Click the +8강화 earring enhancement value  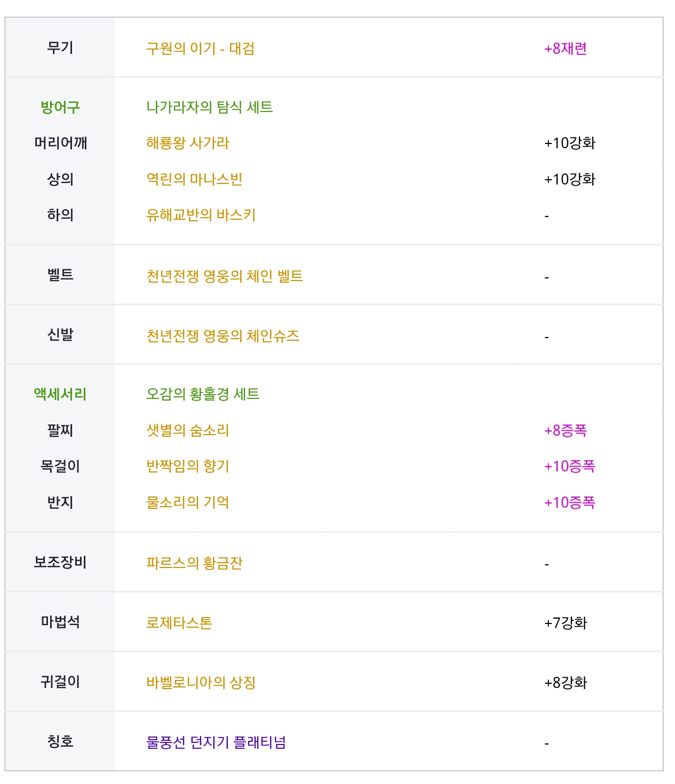click(566, 682)
